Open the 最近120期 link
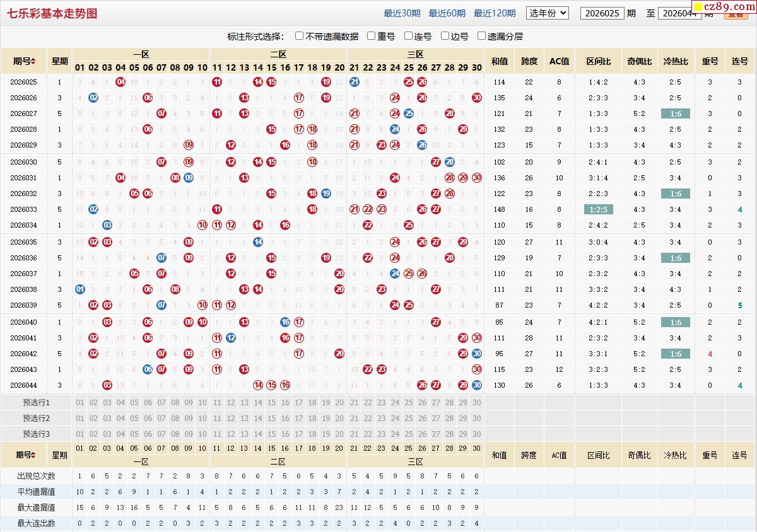 tap(494, 13)
